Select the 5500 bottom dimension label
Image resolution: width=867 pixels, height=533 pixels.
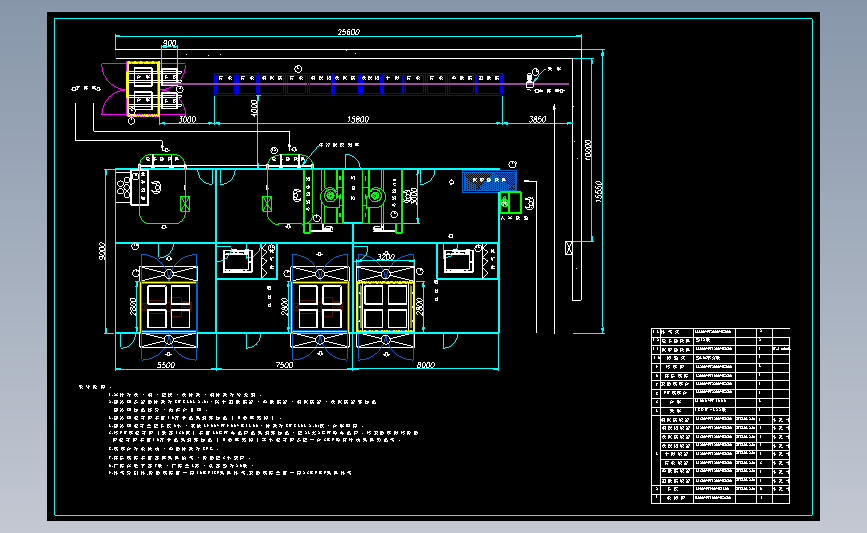click(166, 365)
